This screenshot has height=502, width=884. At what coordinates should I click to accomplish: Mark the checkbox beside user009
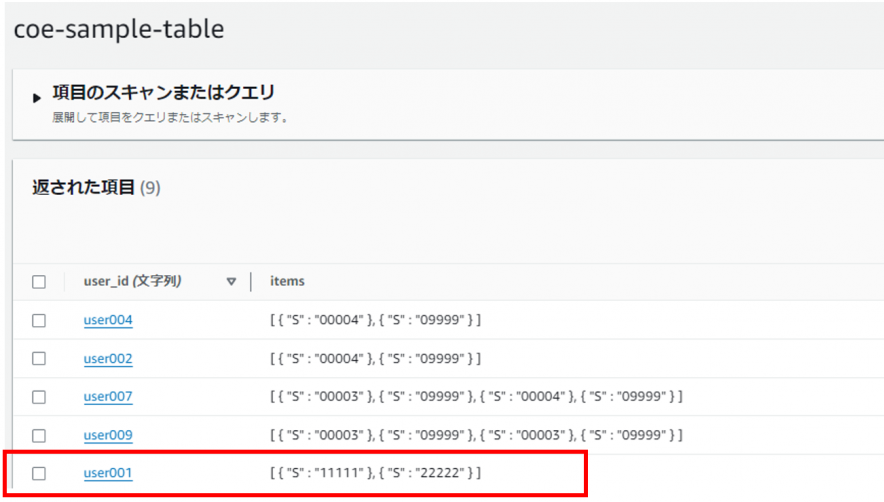pos(39,435)
